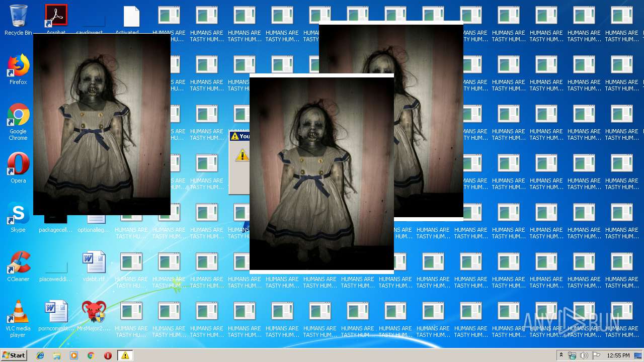Open Chrome from the taskbar
The width and height of the screenshot is (644, 362).
tap(91, 355)
